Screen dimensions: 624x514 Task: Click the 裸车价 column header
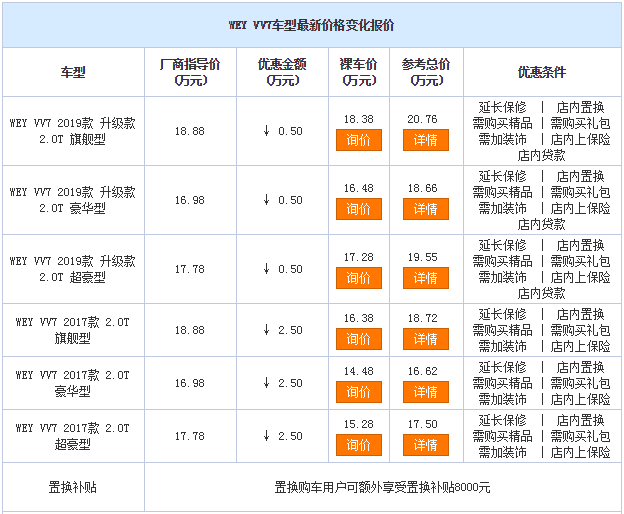pyautogui.click(x=359, y=72)
